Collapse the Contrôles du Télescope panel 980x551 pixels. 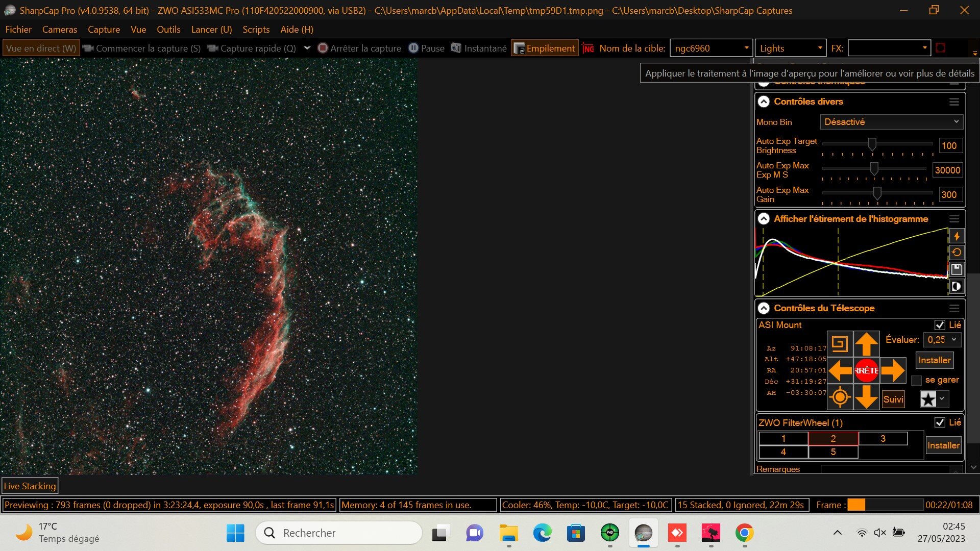764,308
